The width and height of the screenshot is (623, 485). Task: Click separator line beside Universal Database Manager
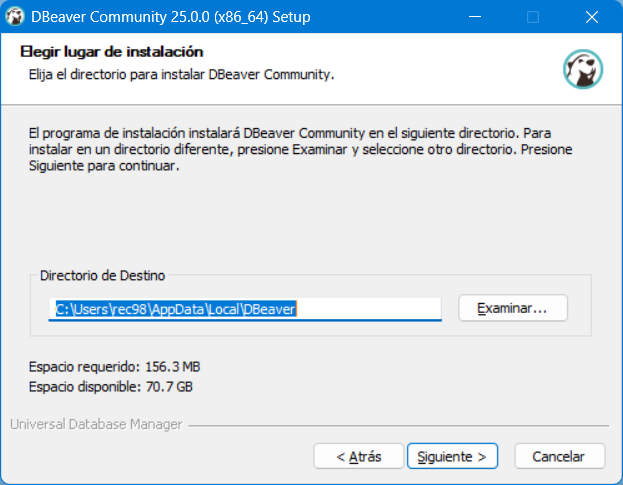399,426
